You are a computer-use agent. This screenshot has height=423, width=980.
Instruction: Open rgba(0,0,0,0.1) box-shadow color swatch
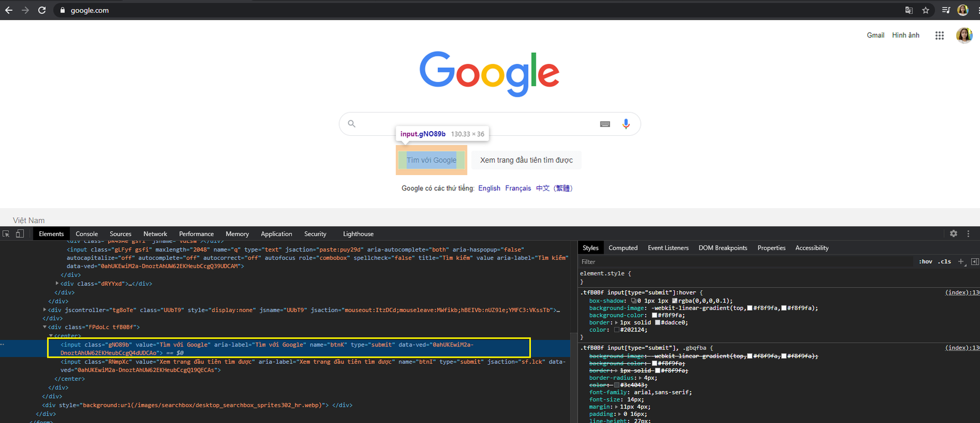pyautogui.click(x=675, y=301)
